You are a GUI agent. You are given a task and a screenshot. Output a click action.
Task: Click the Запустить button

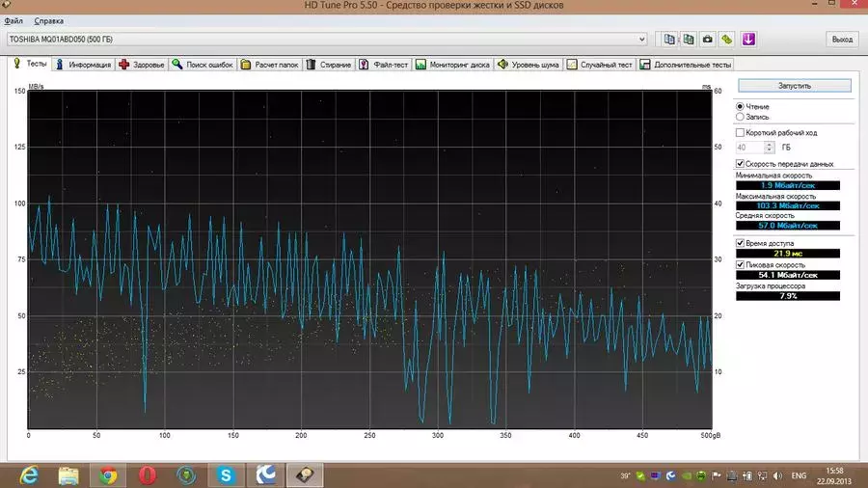coord(795,86)
